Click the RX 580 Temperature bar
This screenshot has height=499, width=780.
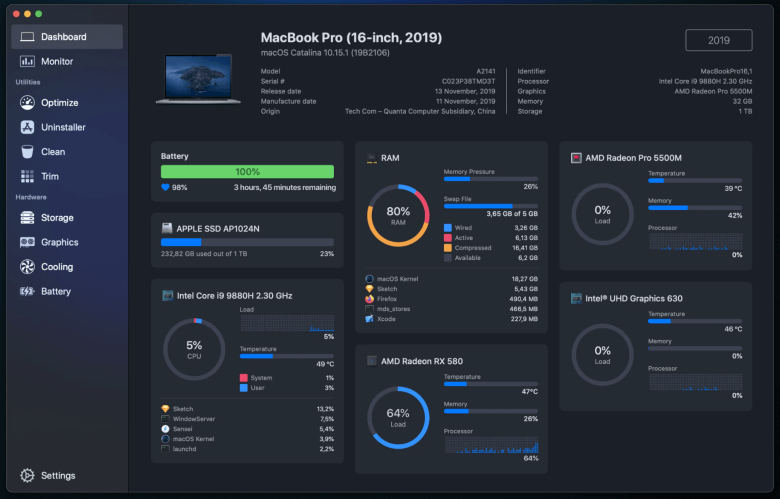[490, 384]
